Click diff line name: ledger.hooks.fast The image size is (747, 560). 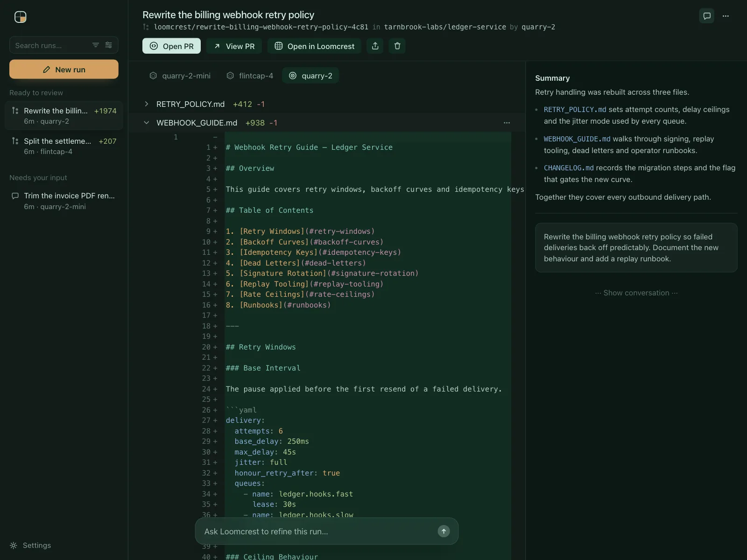[298, 494]
